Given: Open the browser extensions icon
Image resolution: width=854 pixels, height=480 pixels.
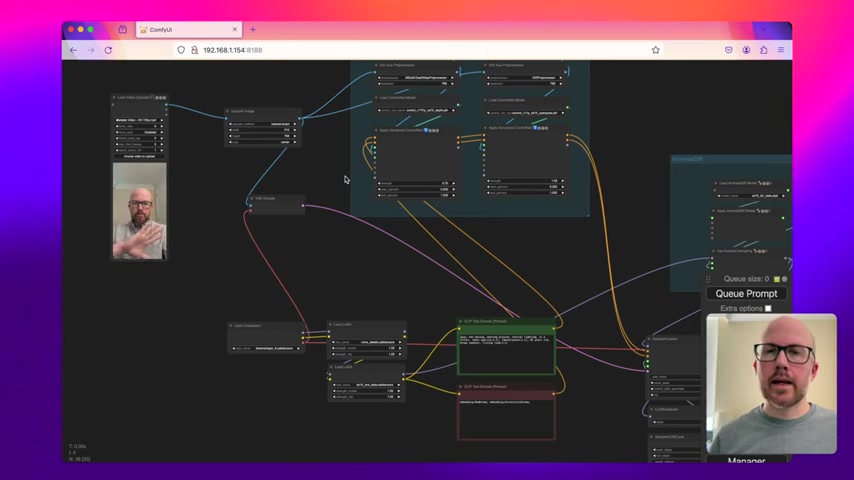Looking at the screenshot, I should 764,50.
